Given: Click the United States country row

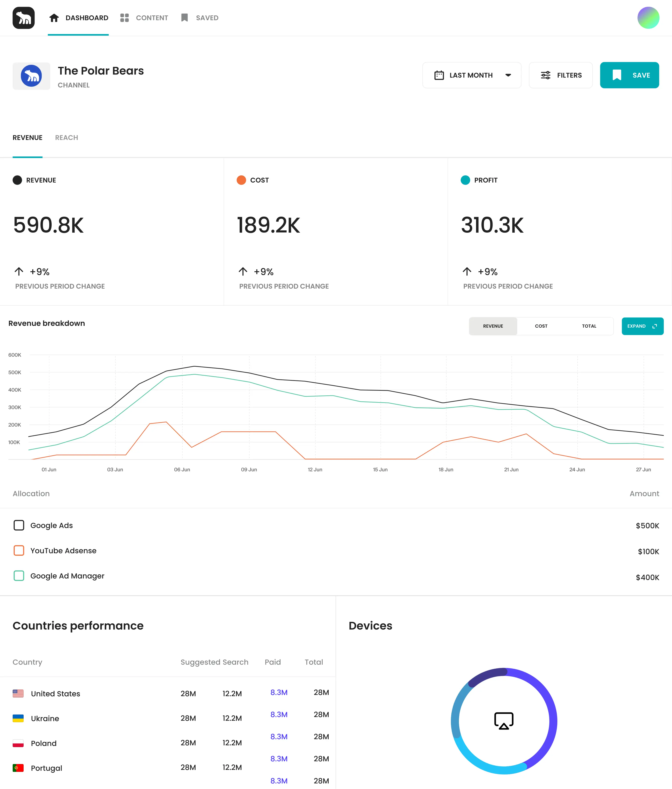Looking at the screenshot, I should pos(56,694).
